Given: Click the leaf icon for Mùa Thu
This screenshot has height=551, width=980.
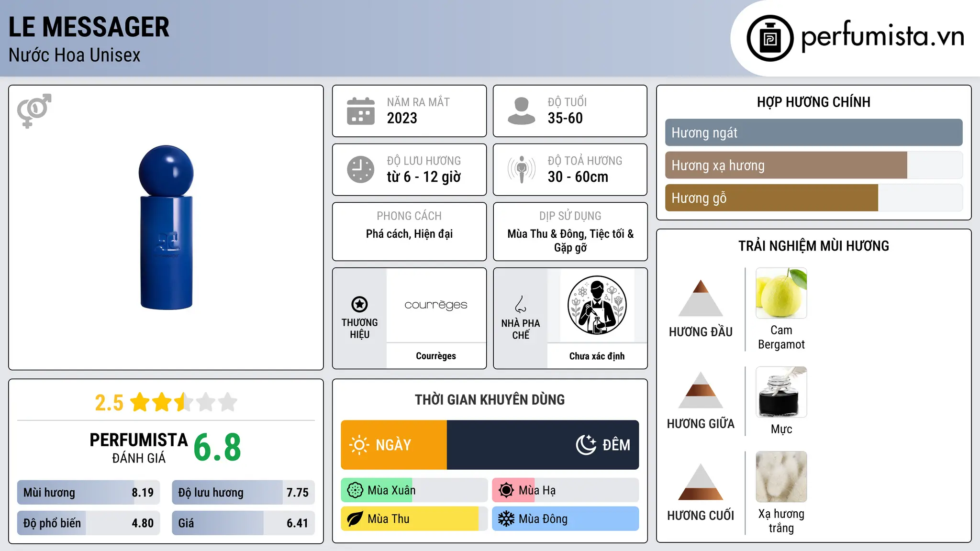Looking at the screenshot, I should [x=355, y=519].
